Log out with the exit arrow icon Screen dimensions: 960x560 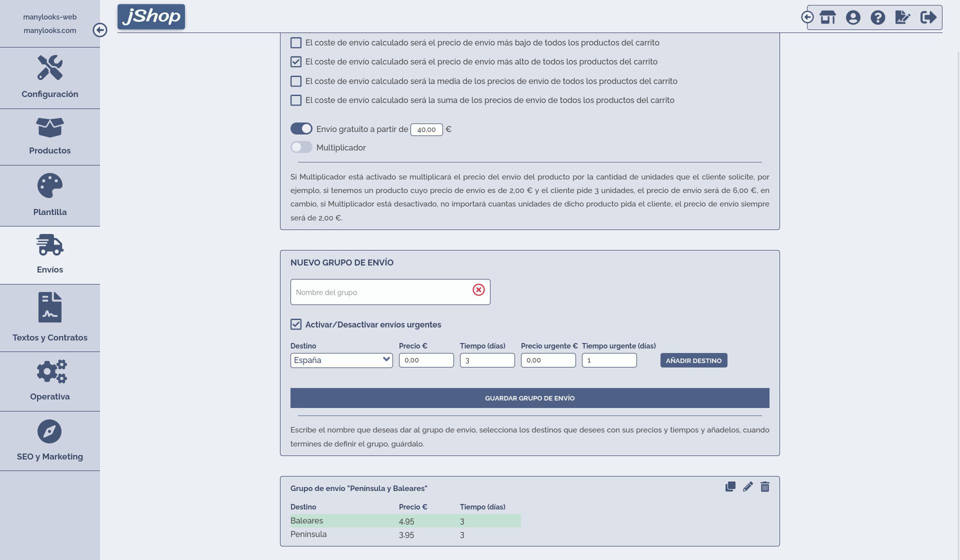928,17
